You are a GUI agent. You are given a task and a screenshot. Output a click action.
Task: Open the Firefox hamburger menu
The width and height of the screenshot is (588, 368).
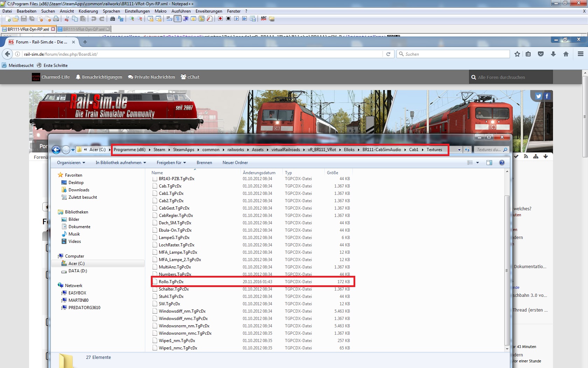click(581, 54)
